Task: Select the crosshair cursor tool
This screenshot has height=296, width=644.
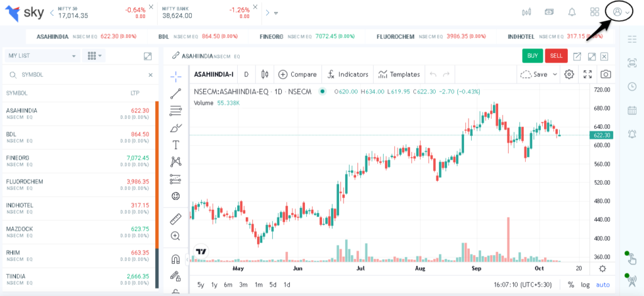Action: (x=176, y=77)
